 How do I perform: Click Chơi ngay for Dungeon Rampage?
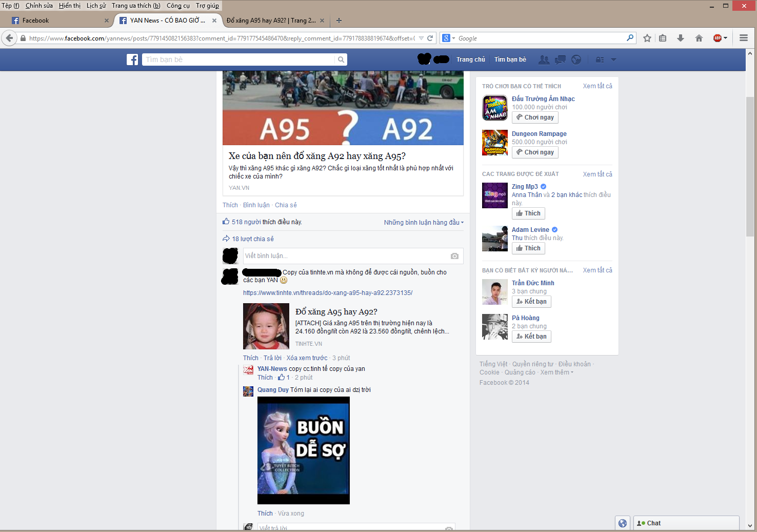(x=535, y=152)
